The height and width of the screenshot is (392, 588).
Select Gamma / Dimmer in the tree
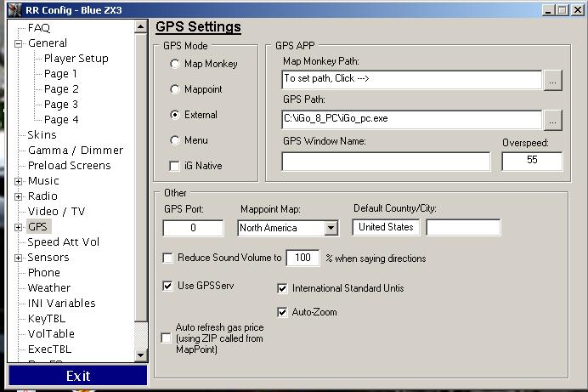tap(75, 150)
